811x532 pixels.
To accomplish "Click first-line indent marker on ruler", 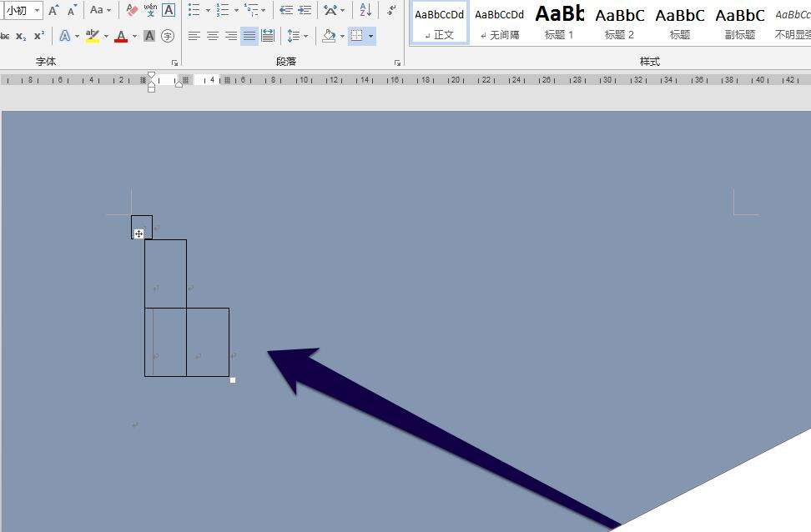I will coord(151,76).
